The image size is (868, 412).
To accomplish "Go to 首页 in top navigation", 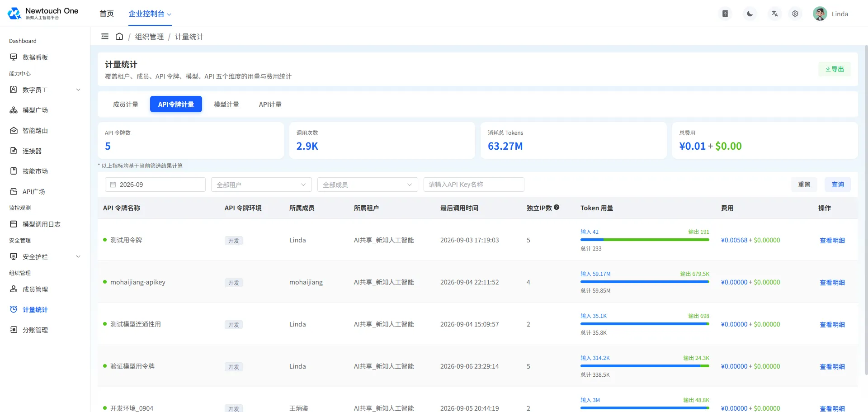I will click(107, 14).
